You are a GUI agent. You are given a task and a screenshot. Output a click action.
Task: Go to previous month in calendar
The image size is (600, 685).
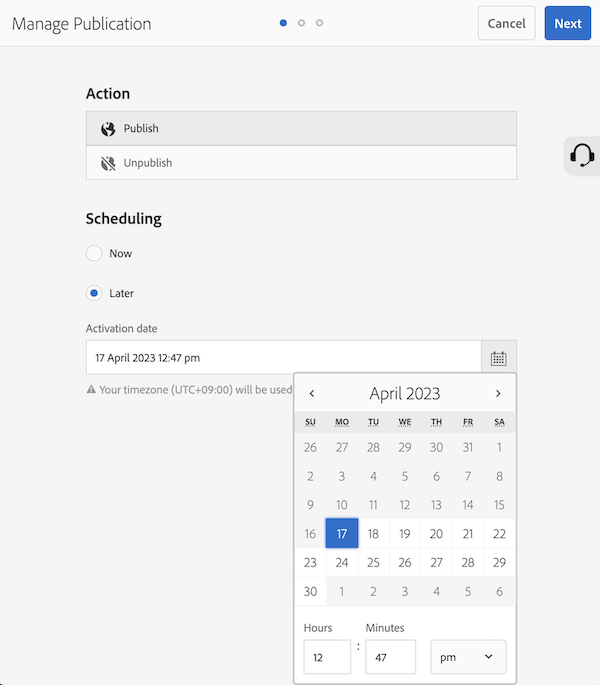312,393
